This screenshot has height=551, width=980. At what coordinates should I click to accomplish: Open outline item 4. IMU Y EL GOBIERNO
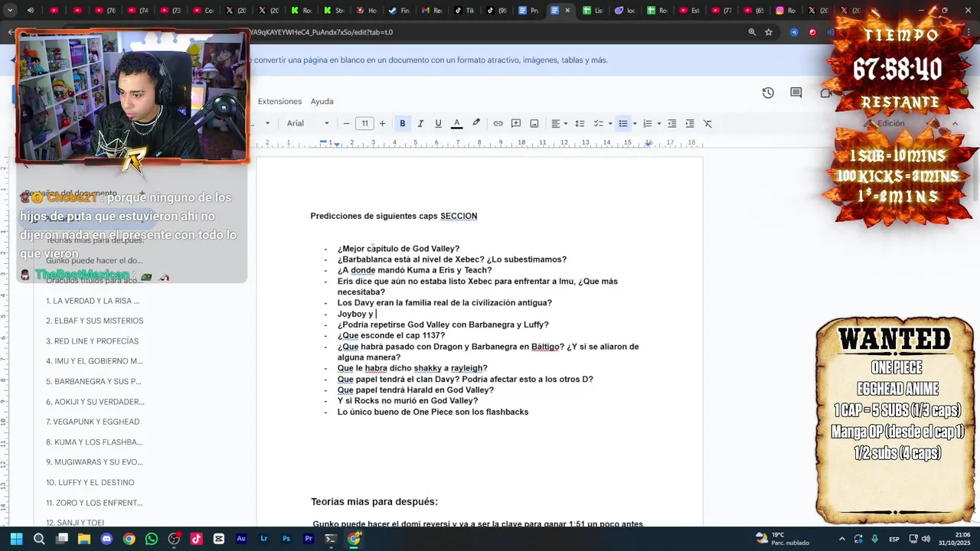[94, 361]
